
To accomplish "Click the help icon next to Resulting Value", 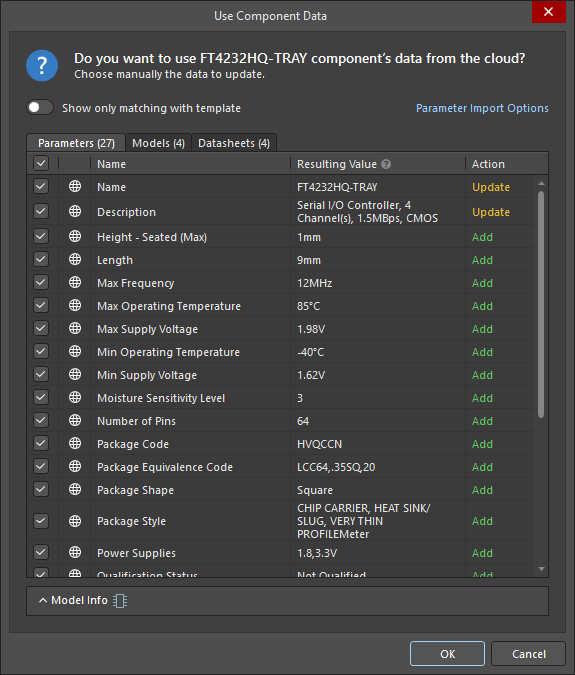I will (x=386, y=164).
